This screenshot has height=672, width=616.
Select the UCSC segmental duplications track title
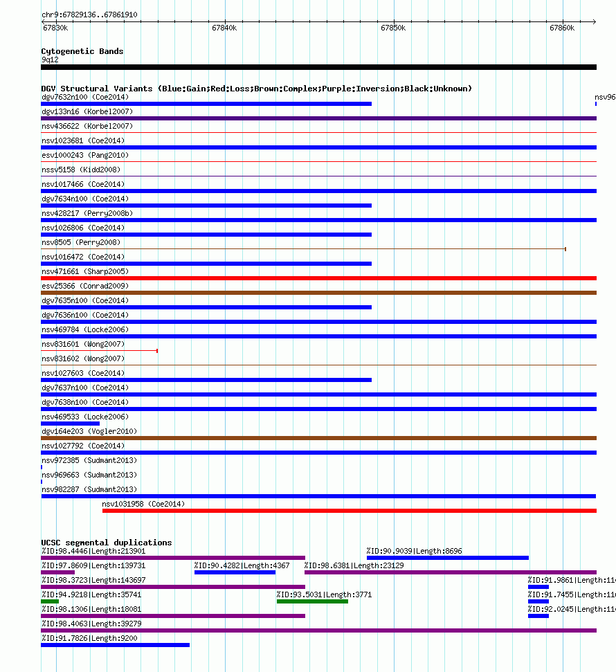point(107,543)
